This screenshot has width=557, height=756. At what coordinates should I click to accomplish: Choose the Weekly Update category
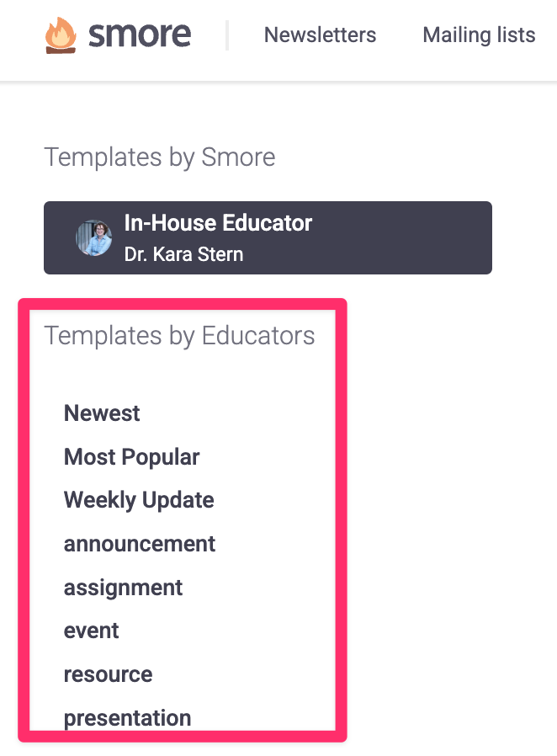pos(139,500)
